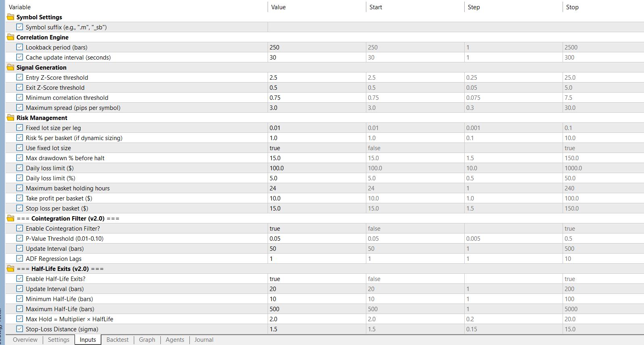Click the Cointegration Filter folder icon

pyautogui.click(x=10, y=218)
